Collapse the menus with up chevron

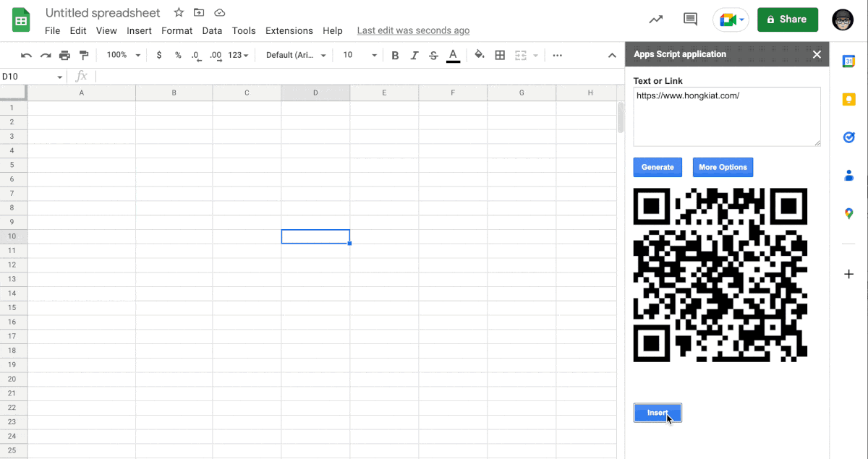pos(612,55)
